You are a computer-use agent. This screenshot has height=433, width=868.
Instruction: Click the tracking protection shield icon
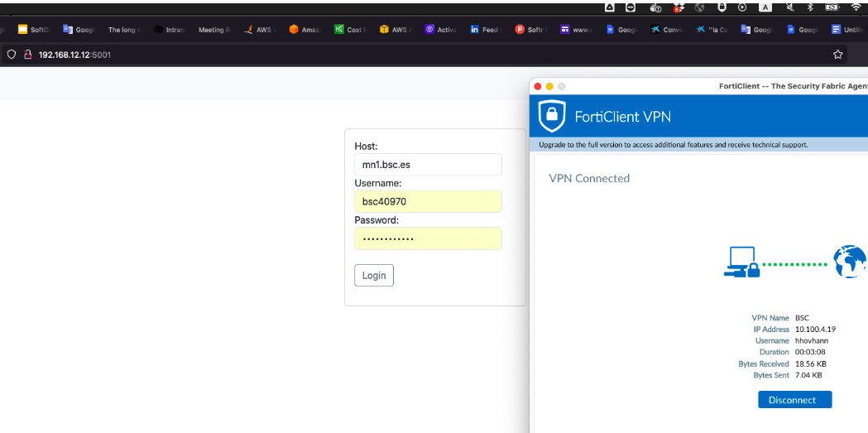(x=11, y=55)
